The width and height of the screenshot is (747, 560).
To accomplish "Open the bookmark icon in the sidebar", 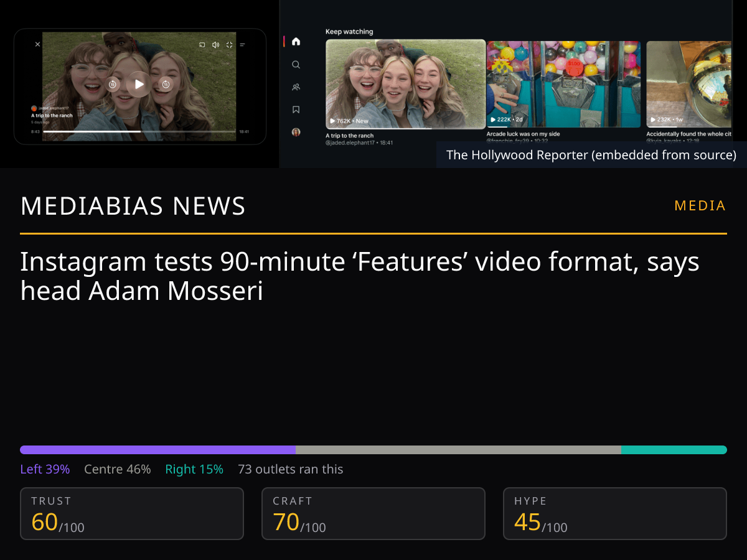I will click(296, 110).
